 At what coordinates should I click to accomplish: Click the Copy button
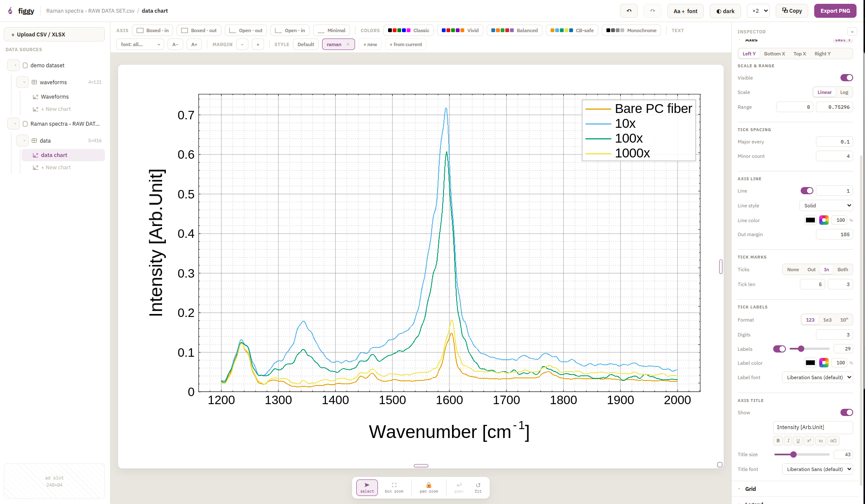point(792,11)
